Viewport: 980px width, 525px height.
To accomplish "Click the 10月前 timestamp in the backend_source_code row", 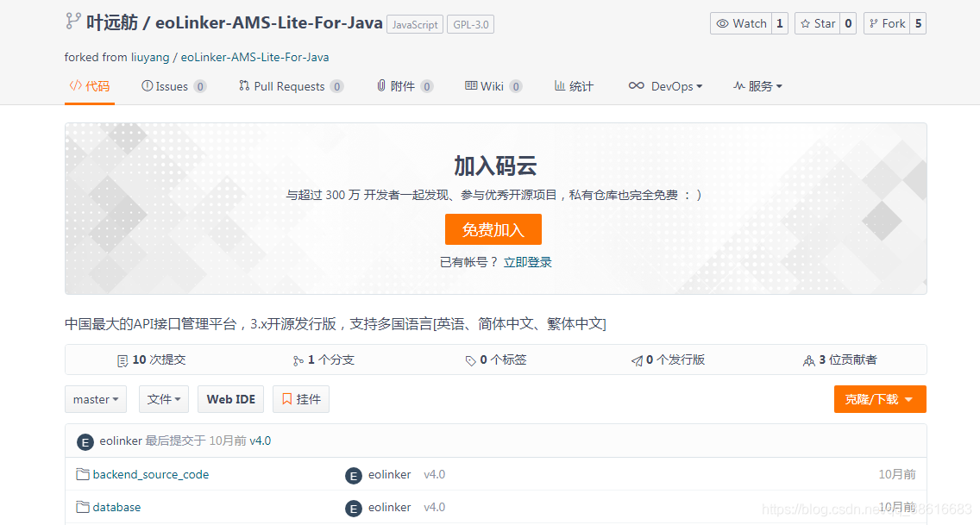I will click(x=897, y=474).
